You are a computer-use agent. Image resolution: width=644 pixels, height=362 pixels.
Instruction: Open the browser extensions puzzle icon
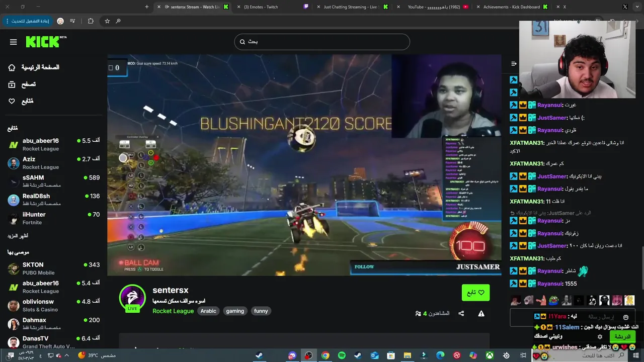(x=91, y=21)
